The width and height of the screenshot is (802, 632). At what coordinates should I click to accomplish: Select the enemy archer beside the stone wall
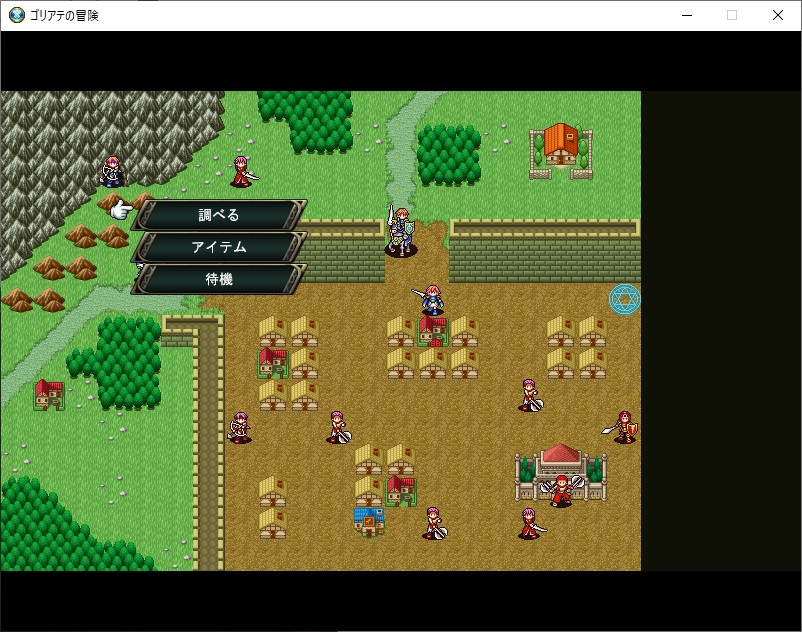pyautogui.click(x=239, y=427)
